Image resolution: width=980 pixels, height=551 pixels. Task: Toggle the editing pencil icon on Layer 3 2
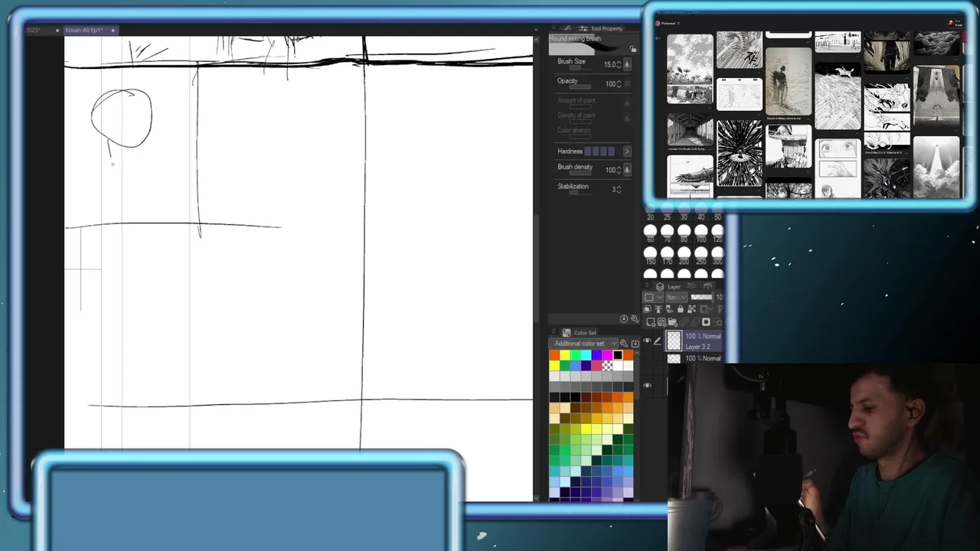(657, 340)
